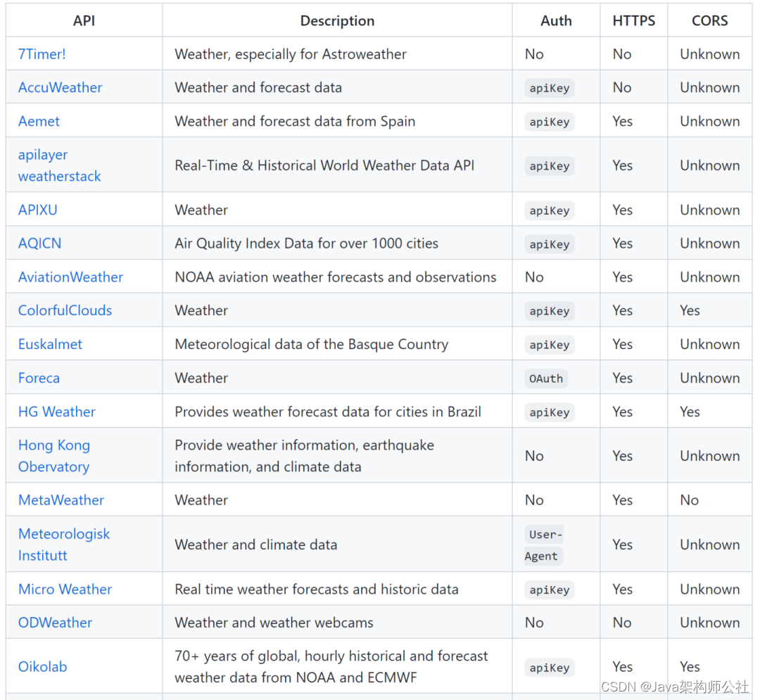The image size is (760, 700).
Task: Click the HTTPS 'No' in AccuWeather row
Action: (622, 87)
